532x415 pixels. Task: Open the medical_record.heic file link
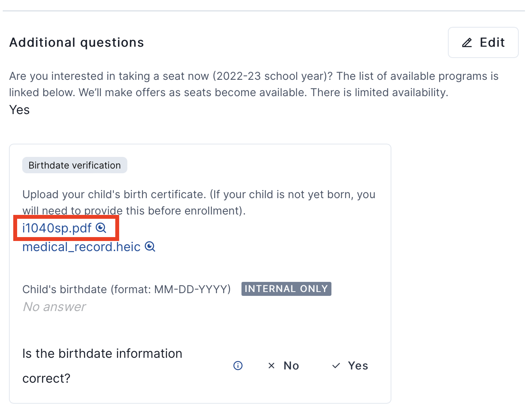81,247
